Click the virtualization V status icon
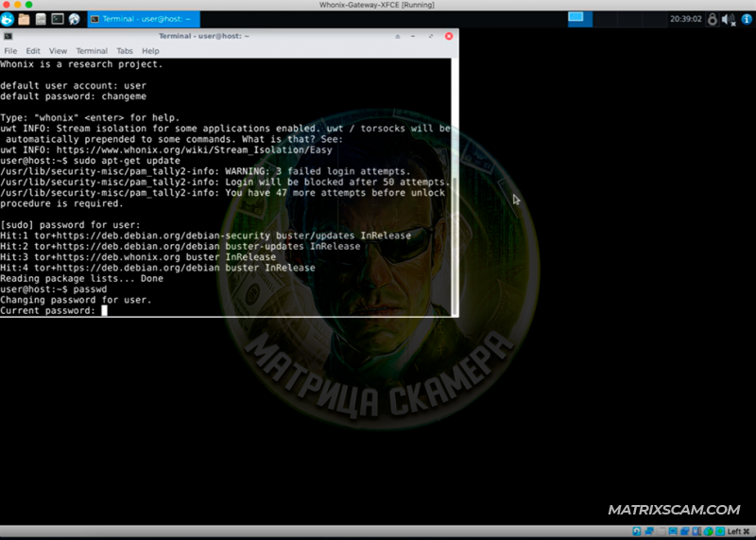 696,531
